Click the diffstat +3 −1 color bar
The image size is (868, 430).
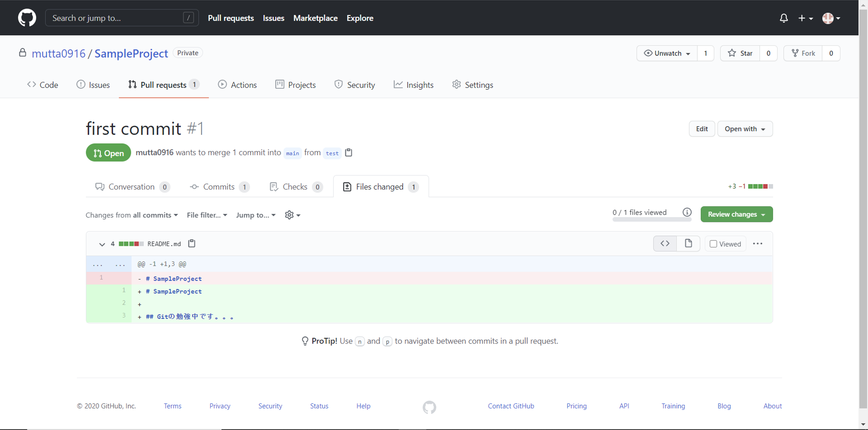[x=760, y=186]
